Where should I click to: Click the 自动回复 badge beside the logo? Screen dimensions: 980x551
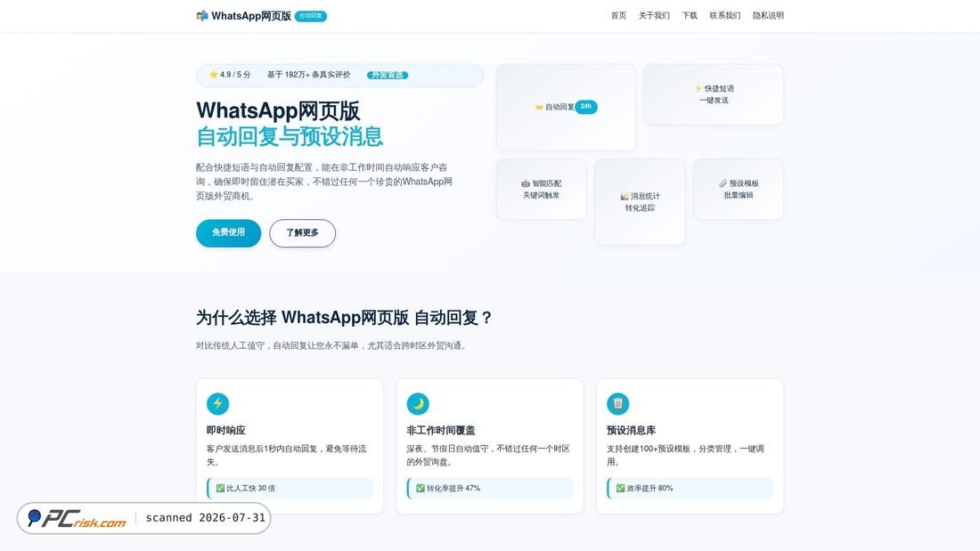pyautogui.click(x=311, y=16)
